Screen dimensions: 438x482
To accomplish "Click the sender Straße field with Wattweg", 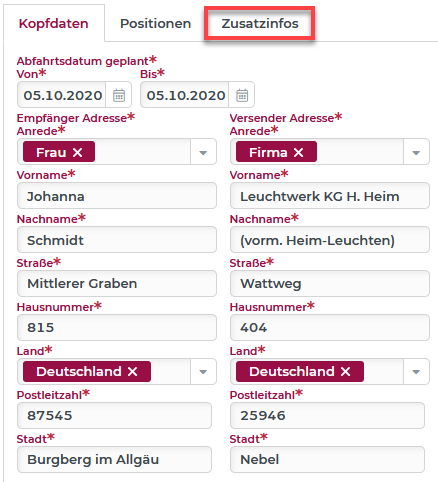I will (330, 283).
